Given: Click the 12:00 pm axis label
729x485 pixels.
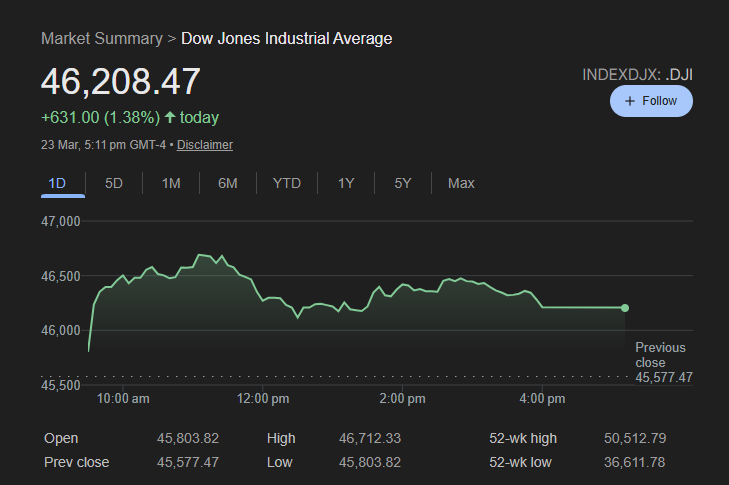Looking at the screenshot, I should 263,399.
